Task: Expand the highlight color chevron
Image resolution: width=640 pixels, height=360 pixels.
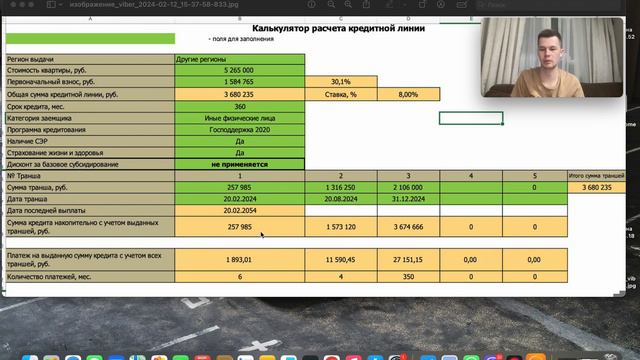Action: click(404, 4)
